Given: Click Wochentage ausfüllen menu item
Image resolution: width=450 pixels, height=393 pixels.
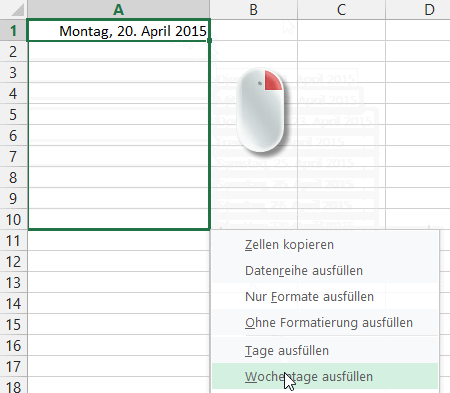Looking at the screenshot, I should (325, 376).
